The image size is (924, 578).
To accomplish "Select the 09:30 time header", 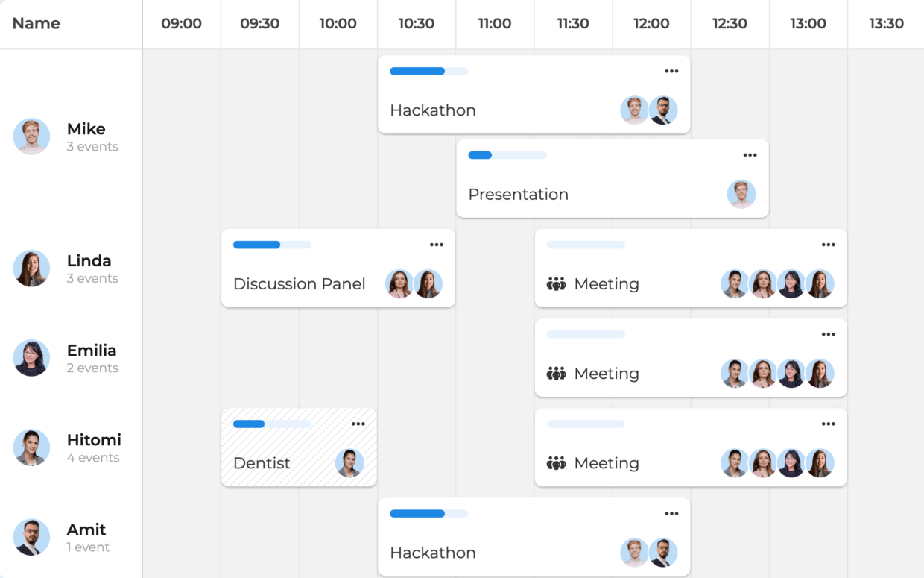I will [x=259, y=23].
